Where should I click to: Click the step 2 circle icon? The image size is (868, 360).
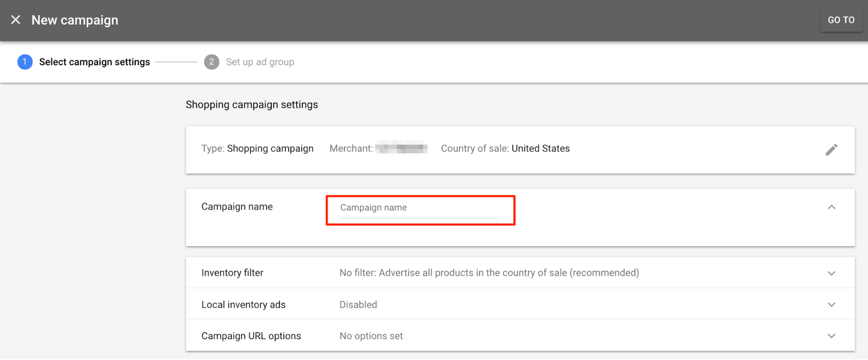[211, 62]
